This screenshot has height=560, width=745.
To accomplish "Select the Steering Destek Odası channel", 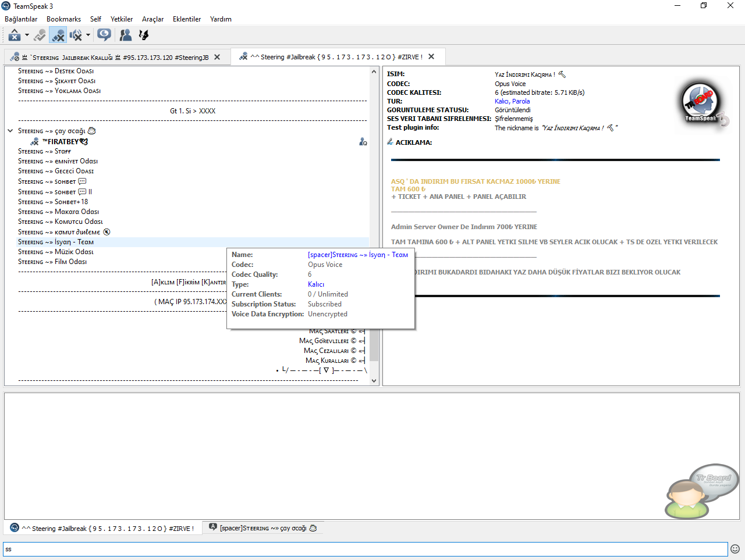I will pyautogui.click(x=56, y=71).
